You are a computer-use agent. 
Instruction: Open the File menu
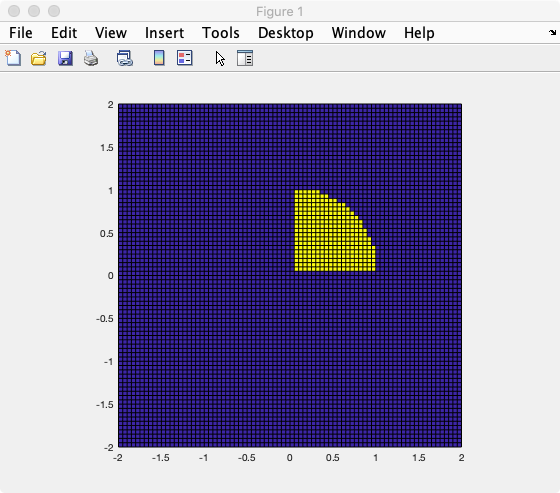(x=21, y=33)
